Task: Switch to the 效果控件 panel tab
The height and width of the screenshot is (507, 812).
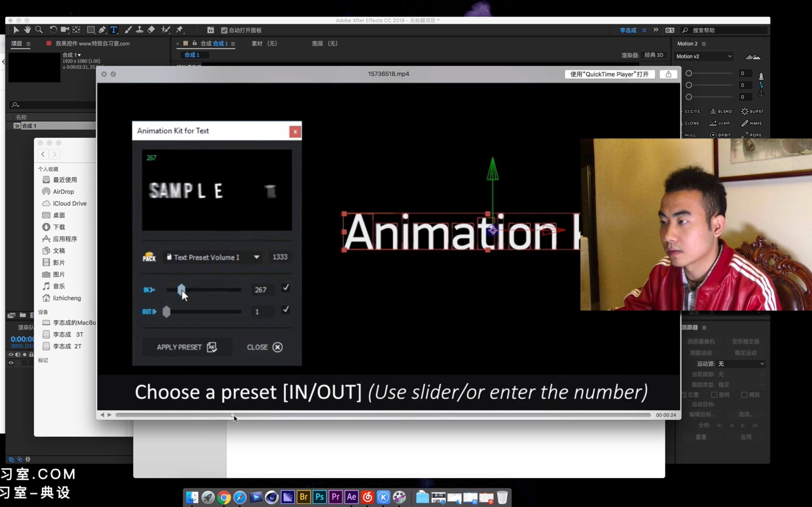Action: click(x=92, y=44)
